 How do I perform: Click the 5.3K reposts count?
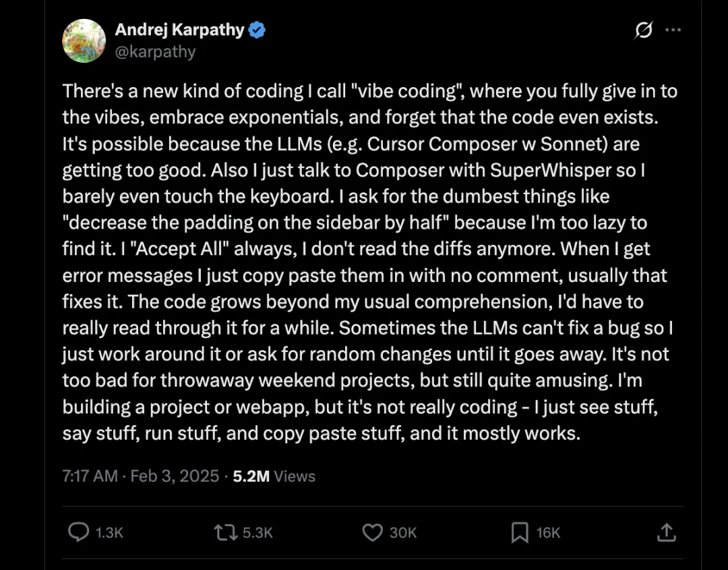coord(257,533)
